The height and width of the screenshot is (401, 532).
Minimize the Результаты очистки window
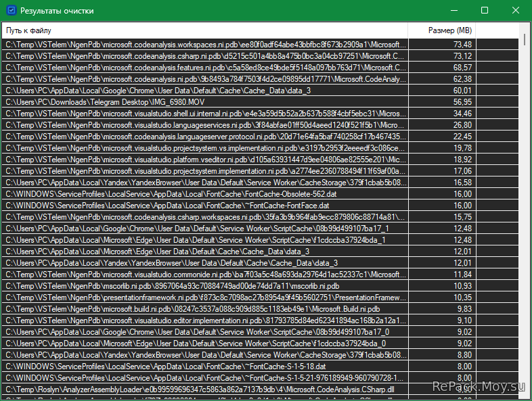(x=453, y=11)
